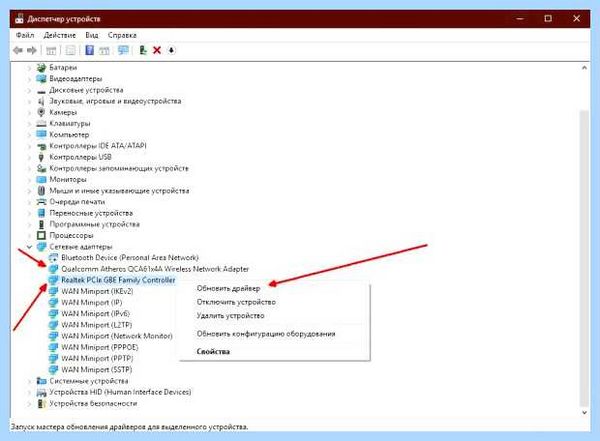Image resolution: width=600 pixels, height=441 pixels.
Task: Select the Мыши и иные указывающие устройства icon
Action: point(41,190)
